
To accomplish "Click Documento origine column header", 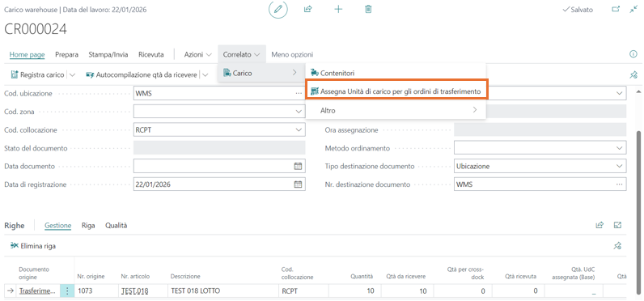I will [x=34, y=273].
